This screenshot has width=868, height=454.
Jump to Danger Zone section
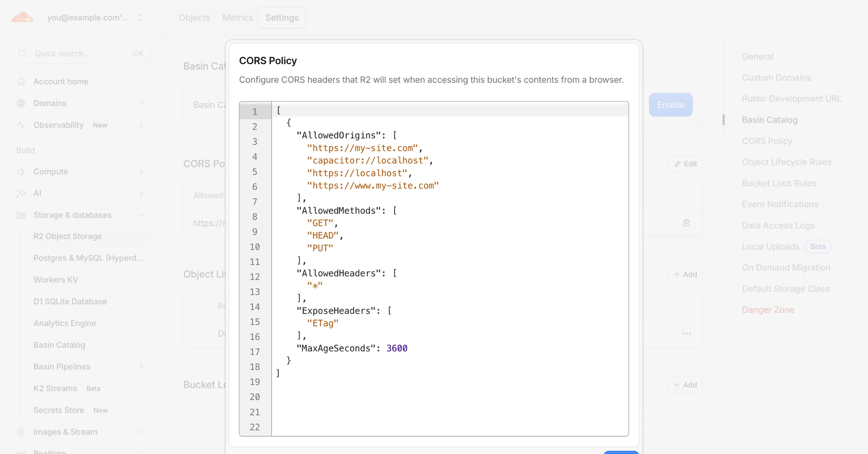click(768, 310)
